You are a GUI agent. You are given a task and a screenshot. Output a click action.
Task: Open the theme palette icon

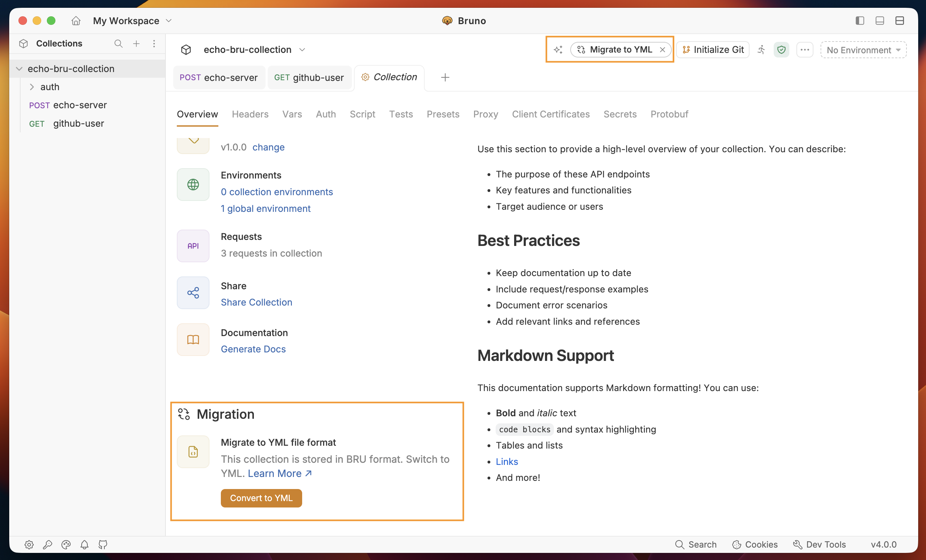pos(66,545)
